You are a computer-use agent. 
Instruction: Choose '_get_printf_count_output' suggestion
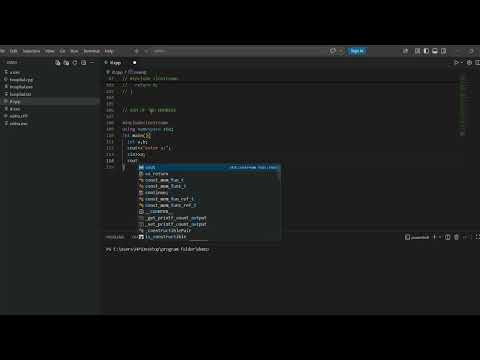[x=209, y=218]
